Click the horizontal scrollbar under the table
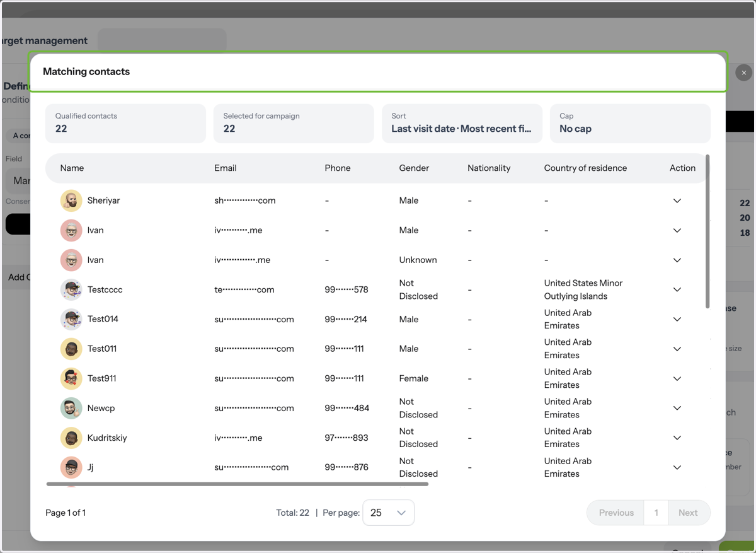This screenshot has height=553, width=756. point(238,484)
